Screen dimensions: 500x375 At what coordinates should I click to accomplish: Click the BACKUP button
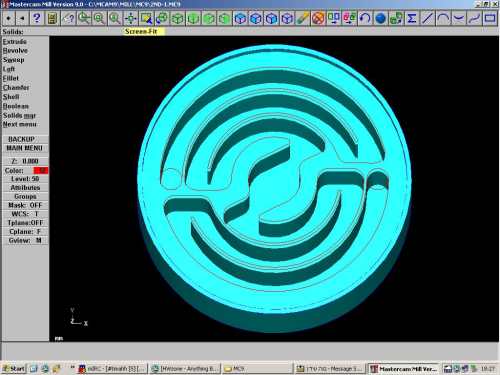(x=25, y=139)
